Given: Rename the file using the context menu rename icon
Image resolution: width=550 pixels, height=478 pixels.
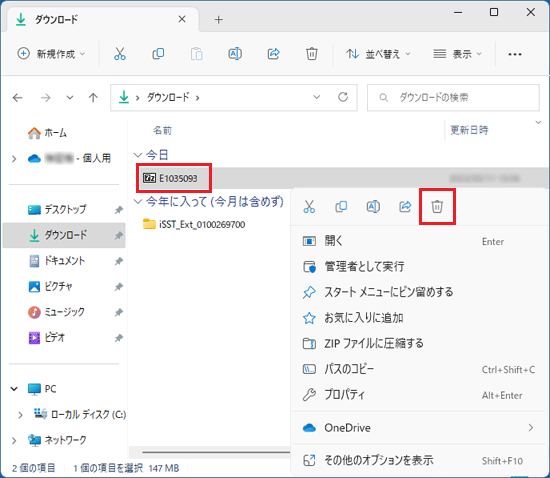Looking at the screenshot, I should (373, 207).
